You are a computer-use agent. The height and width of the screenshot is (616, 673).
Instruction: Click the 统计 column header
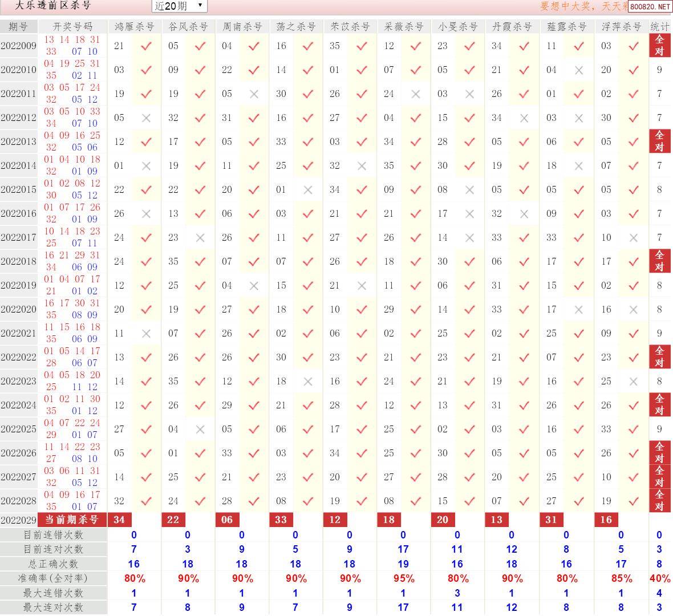pos(660,26)
